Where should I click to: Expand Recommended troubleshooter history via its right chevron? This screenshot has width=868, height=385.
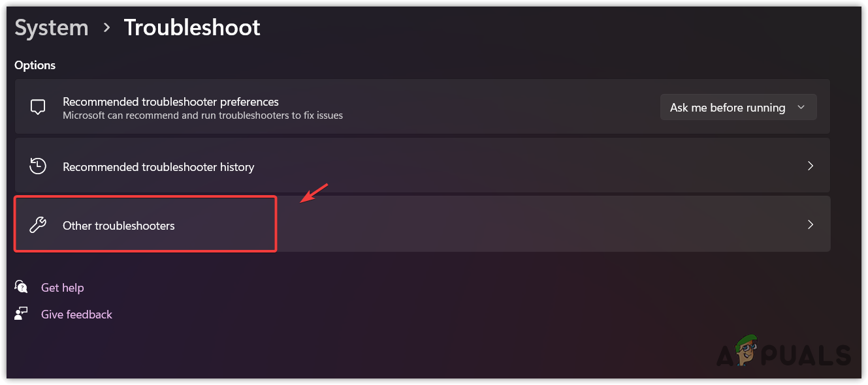(x=811, y=166)
